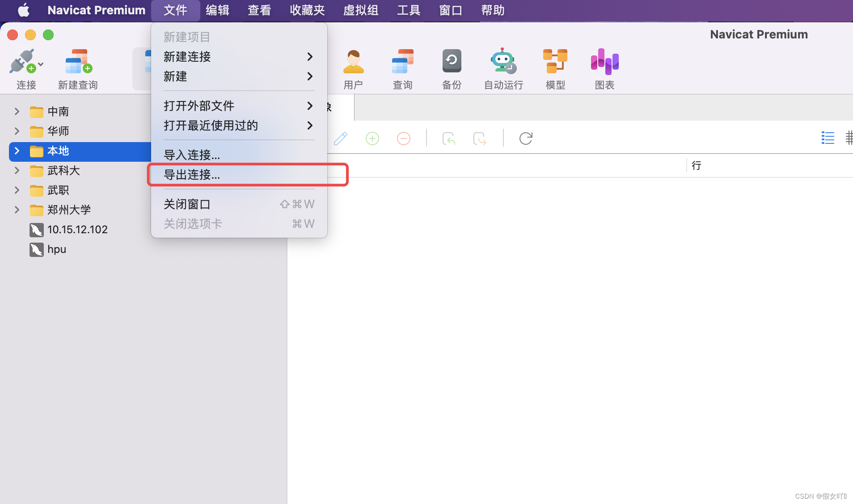The image size is (853, 504).
Task: Open the Backup toolbar icon
Action: 452,61
